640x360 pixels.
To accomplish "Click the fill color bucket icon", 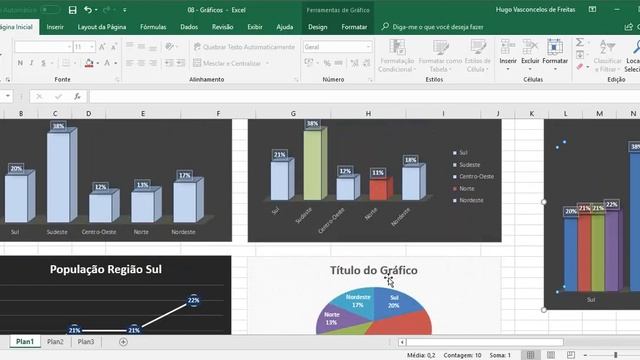I will (89, 63).
